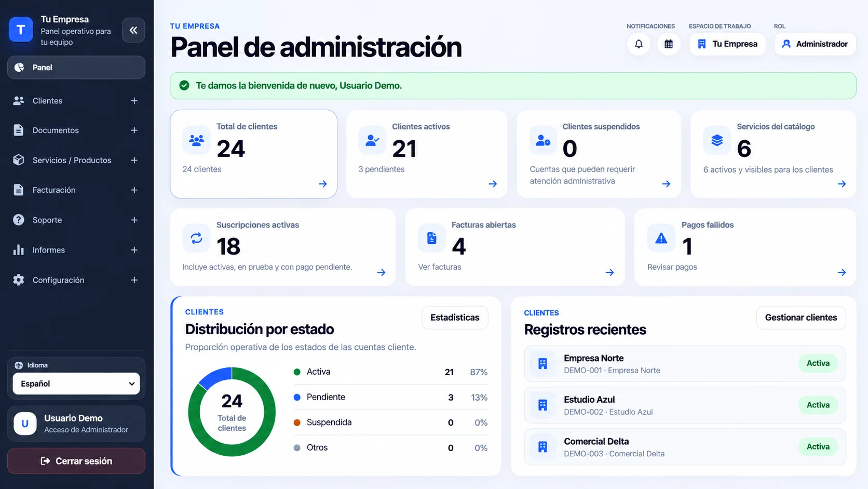Image resolution: width=868 pixels, height=489 pixels.
Task: Open the Empresa Norte recent record
Action: pyautogui.click(x=685, y=364)
